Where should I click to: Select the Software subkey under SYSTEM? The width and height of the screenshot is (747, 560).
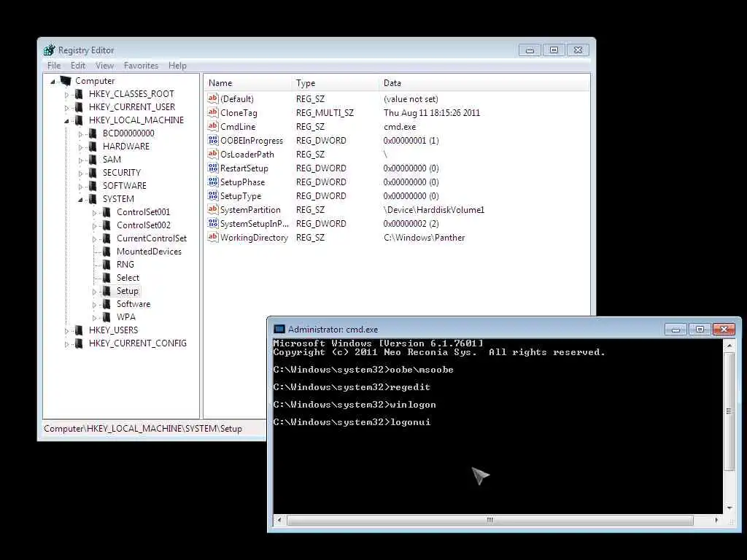(x=133, y=304)
